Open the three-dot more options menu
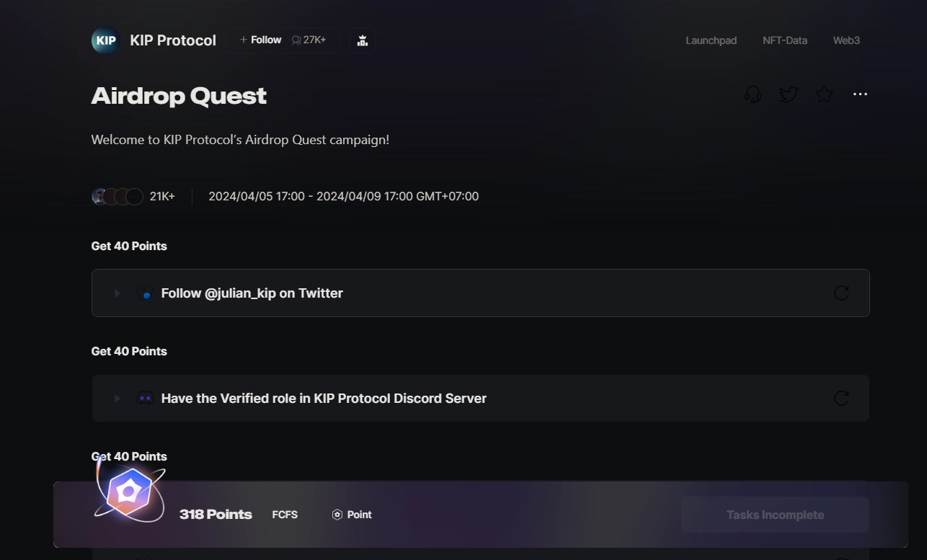Image resolution: width=927 pixels, height=560 pixels. tap(860, 94)
